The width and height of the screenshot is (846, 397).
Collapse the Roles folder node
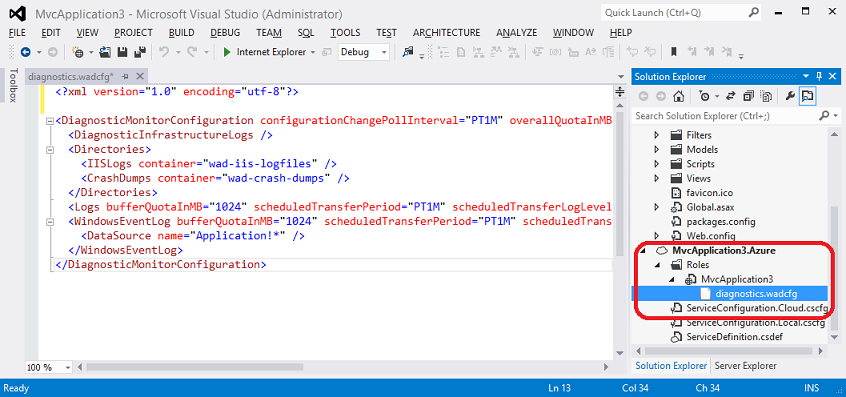[x=658, y=265]
